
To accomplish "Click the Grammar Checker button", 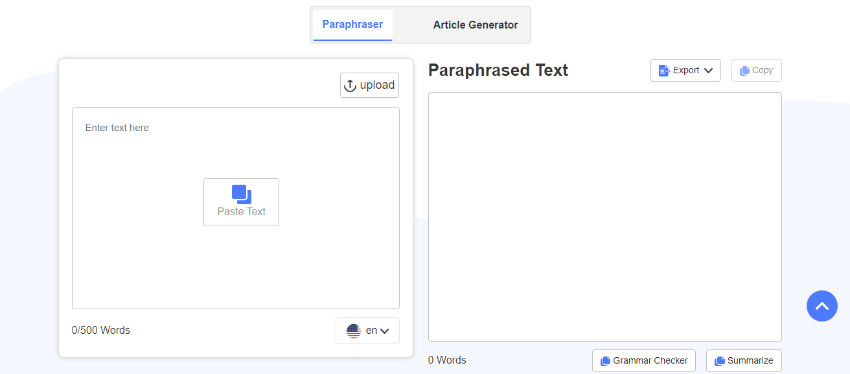I will click(x=644, y=360).
